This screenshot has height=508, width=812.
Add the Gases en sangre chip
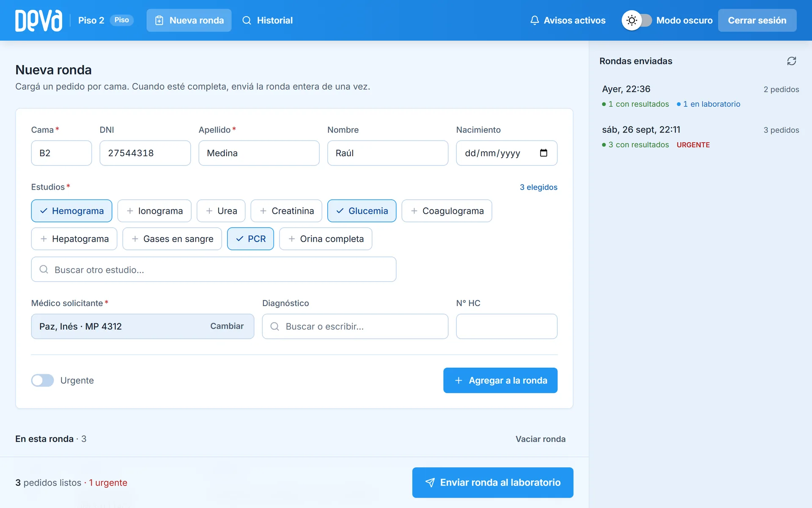point(172,239)
